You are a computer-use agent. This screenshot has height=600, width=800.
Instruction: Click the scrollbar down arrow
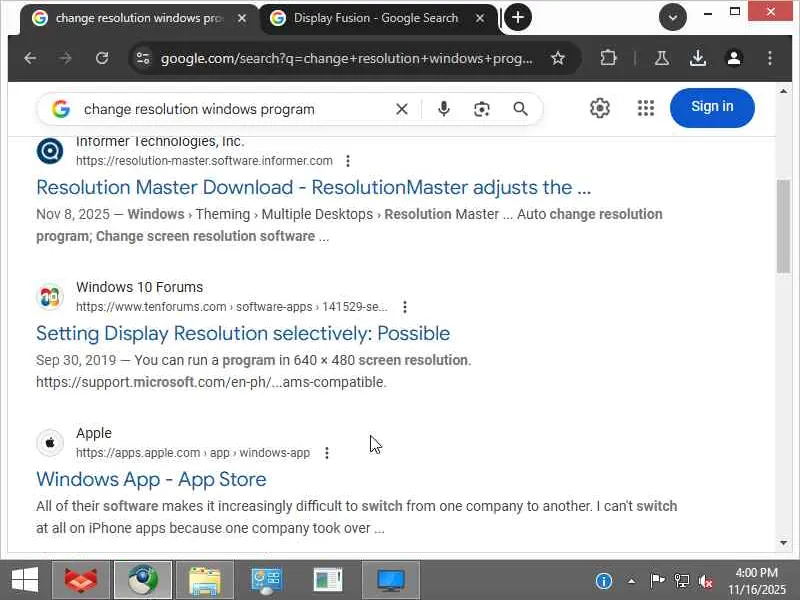point(783,543)
